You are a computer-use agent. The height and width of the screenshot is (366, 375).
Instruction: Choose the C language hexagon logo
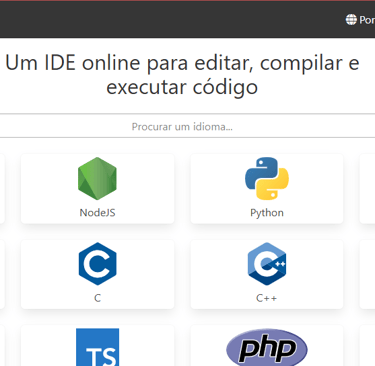97,264
